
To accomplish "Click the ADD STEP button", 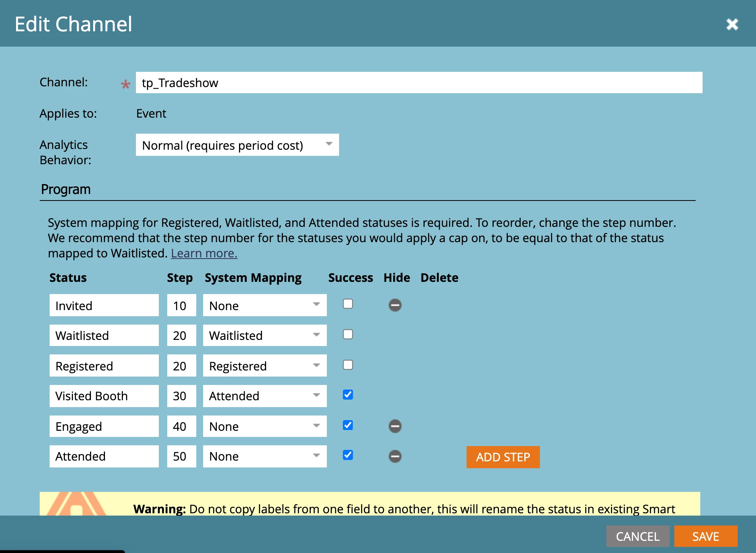I will coord(503,457).
